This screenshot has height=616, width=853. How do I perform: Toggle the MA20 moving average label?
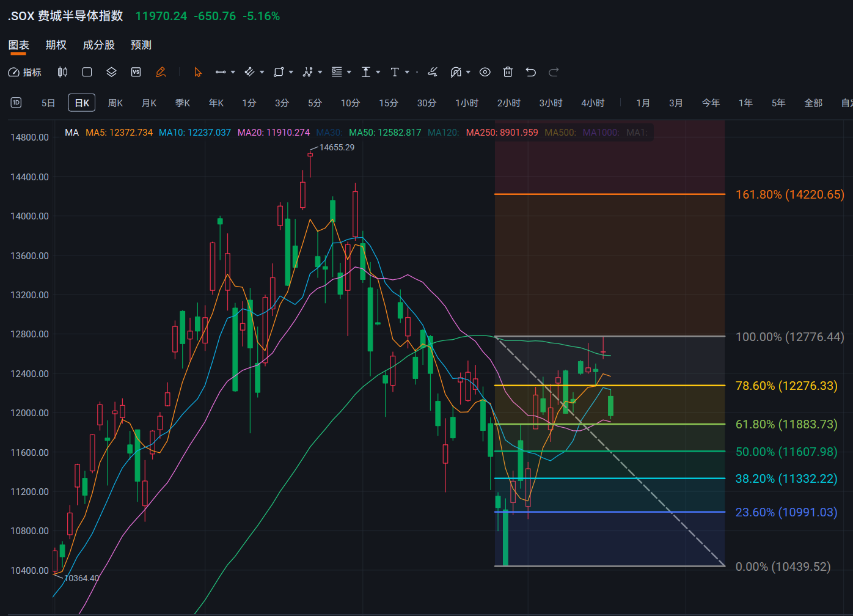point(274,133)
